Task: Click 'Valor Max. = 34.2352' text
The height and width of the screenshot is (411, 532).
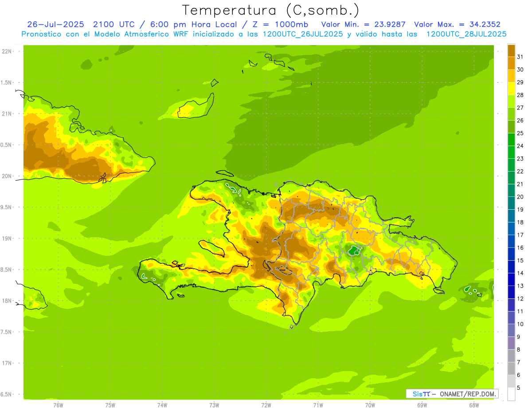Action: click(x=457, y=24)
